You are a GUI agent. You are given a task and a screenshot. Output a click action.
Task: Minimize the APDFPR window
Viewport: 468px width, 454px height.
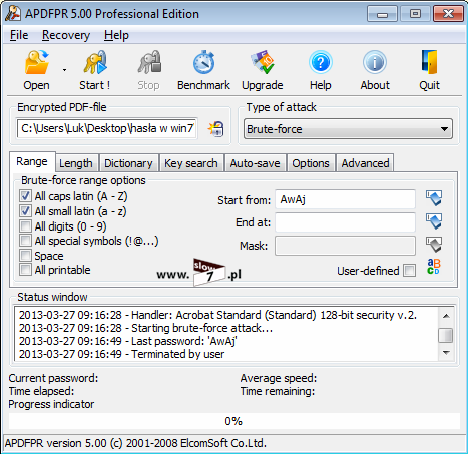click(382, 14)
